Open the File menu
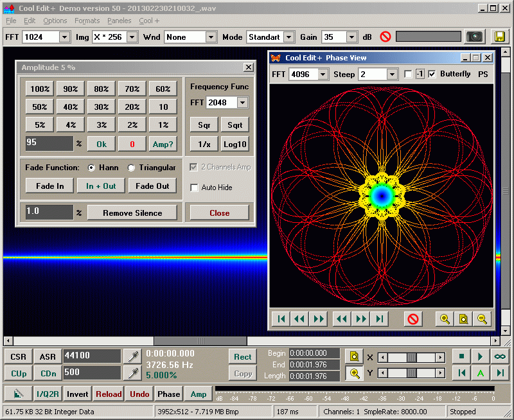This screenshot has width=514, height=420. 11,21
